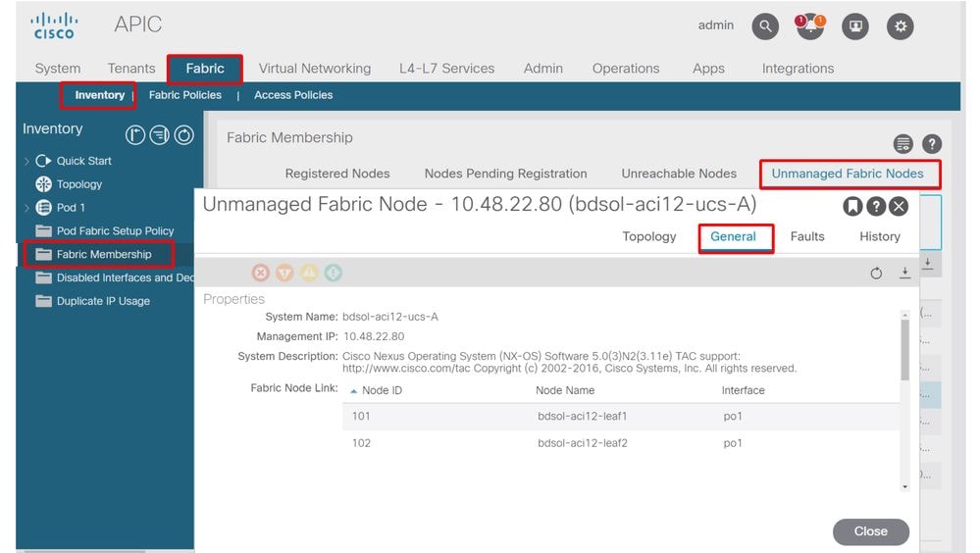Switch to dialog General tab
Viewport: 980px width, 553px height.
click(733, 237)
